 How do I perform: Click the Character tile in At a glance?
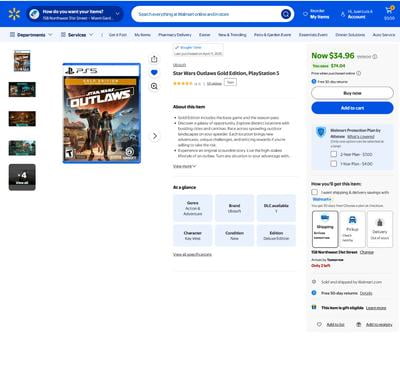pos(193,235)
